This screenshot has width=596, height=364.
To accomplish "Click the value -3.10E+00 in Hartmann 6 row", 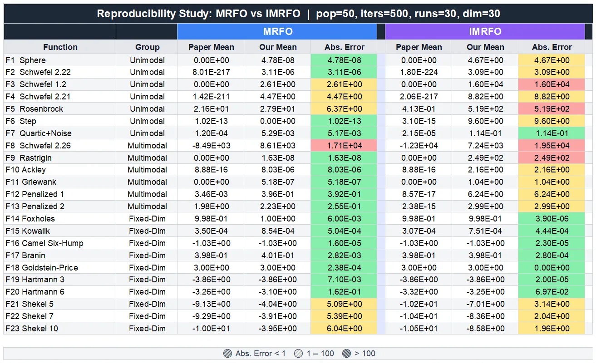I will click(278, 292).
